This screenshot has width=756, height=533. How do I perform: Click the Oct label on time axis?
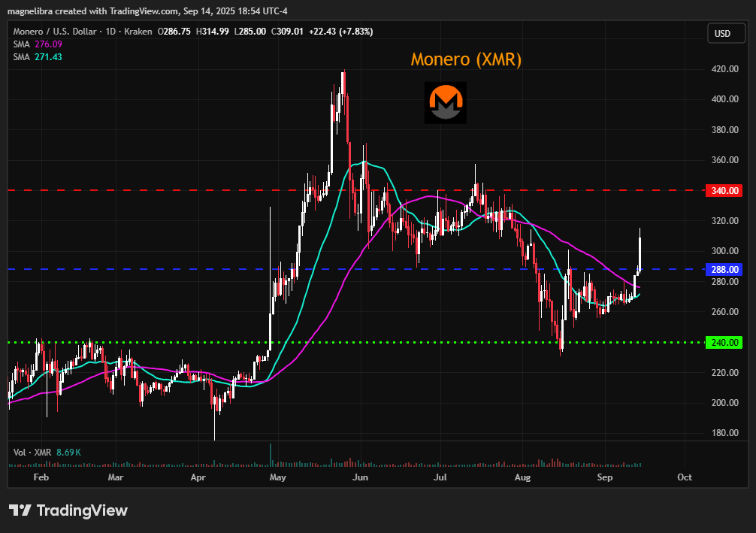pyautogui.click(x=685, y=477)
